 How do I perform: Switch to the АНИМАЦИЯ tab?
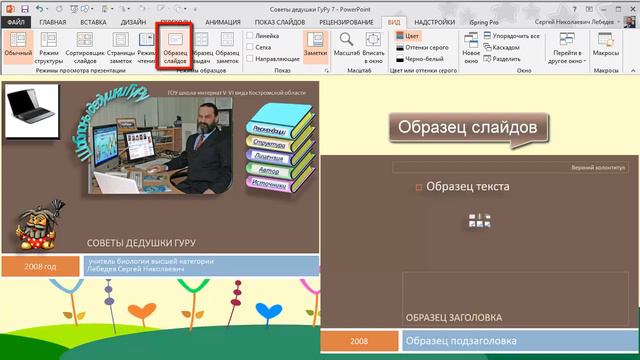coord(222,22)
